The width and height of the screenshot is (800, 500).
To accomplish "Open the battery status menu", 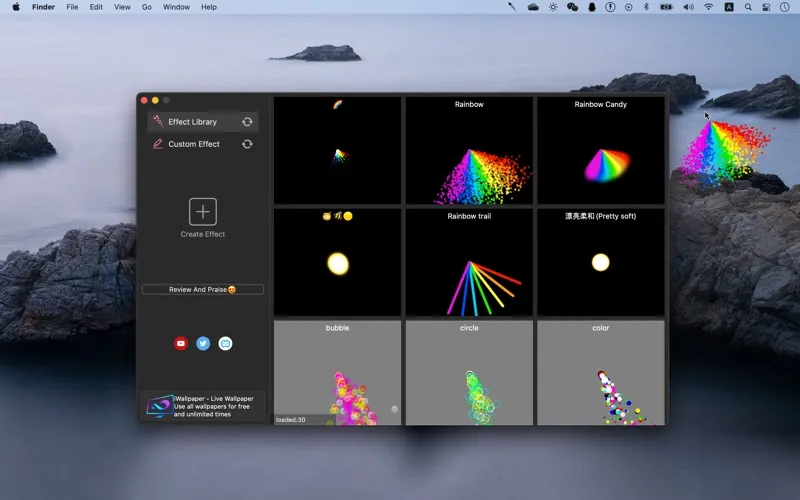I will 666,7.
